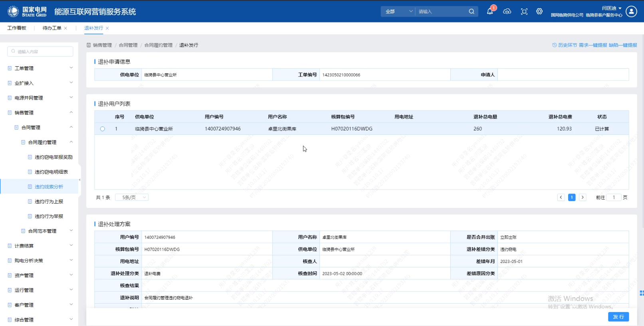Image resolution: width=644 pixels, height=326 pixels.
Task: Open the 全部 search category dropdown
Action: (398, 12)
